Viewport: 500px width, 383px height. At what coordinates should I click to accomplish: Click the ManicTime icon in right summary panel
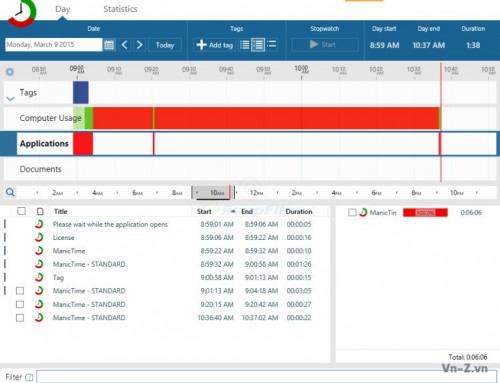[363, 212]
